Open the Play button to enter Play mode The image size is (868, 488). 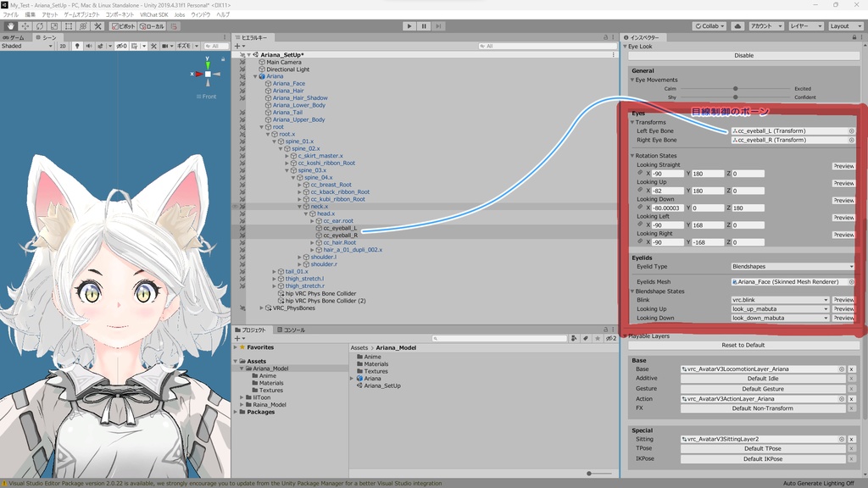coord(409,25)
